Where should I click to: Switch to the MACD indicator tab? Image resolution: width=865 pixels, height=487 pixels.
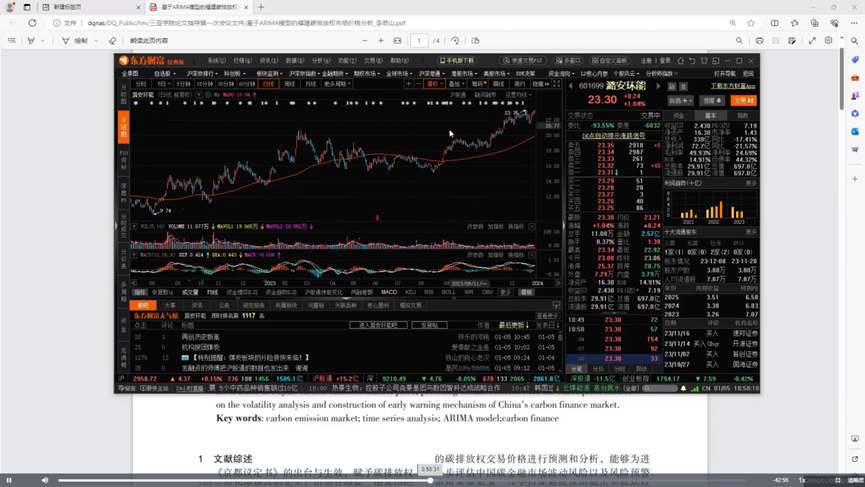coord(389,292)
